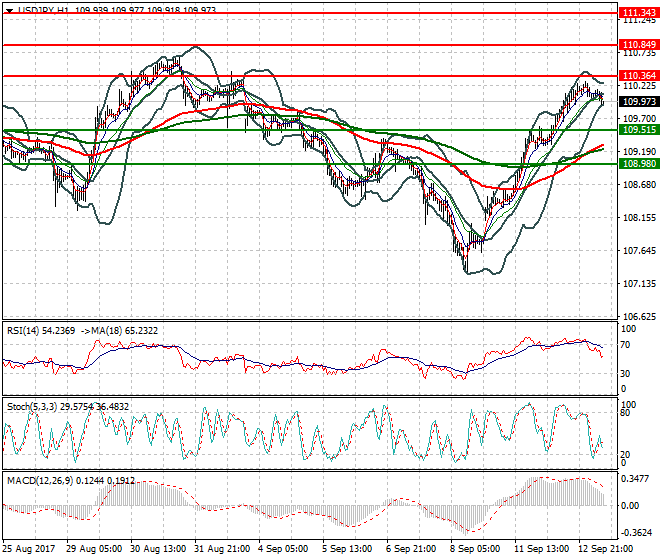Click the 6 Sep 21:00 time label
660x560 pixels.
click(411, 549)
